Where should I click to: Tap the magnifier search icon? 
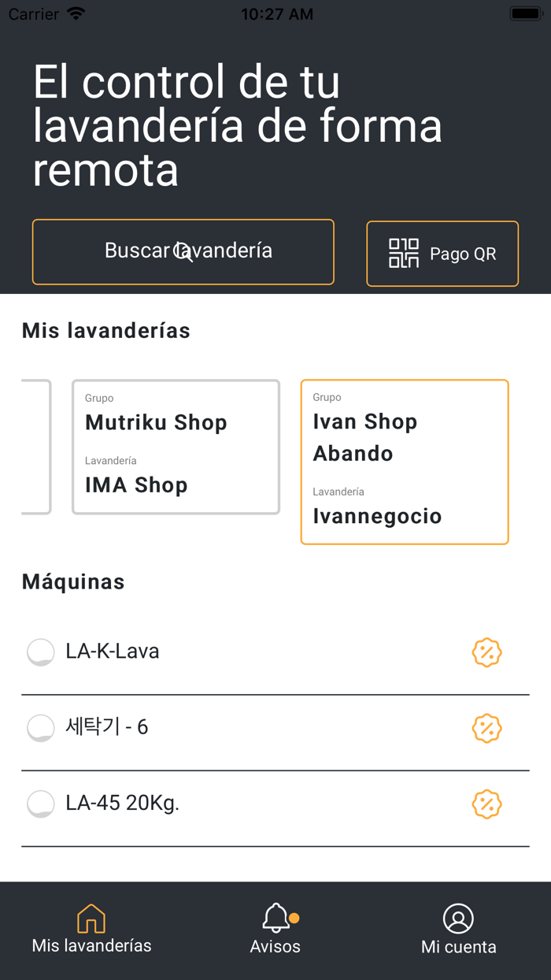coord(183,252)
